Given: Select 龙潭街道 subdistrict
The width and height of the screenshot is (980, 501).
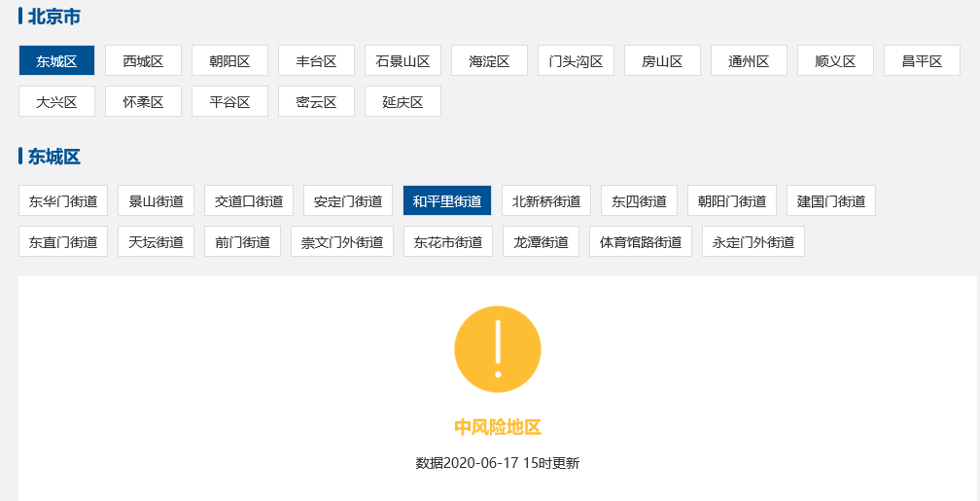Looking at the screenshot, I should [542, 241].
